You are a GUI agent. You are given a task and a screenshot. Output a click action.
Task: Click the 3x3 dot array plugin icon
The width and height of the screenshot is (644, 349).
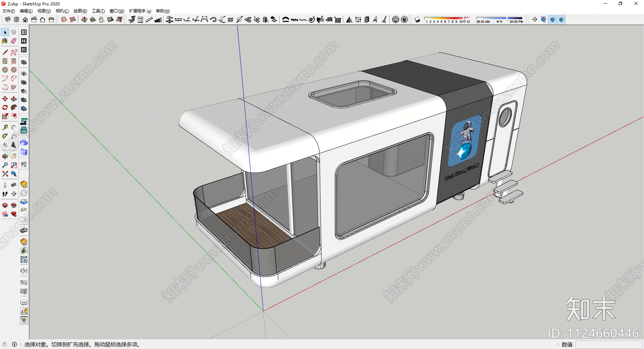tap(358, 19)
